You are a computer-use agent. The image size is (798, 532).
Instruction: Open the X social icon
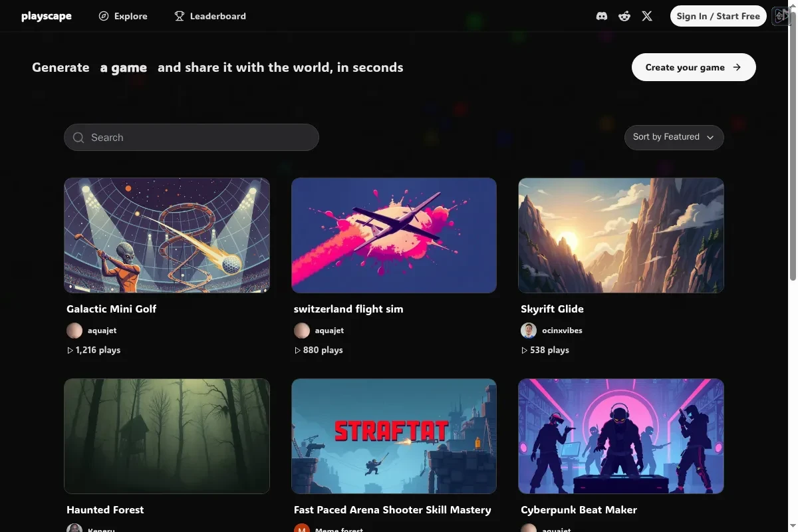647,16
